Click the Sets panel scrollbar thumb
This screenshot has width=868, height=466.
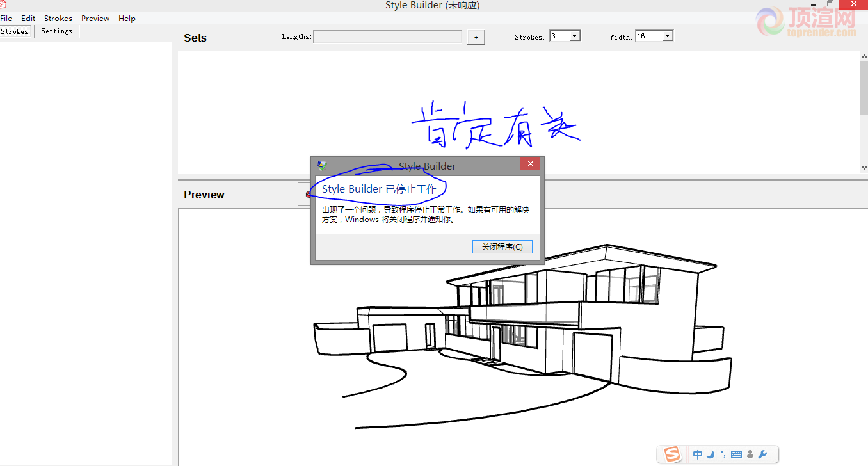tap(864, 89)
